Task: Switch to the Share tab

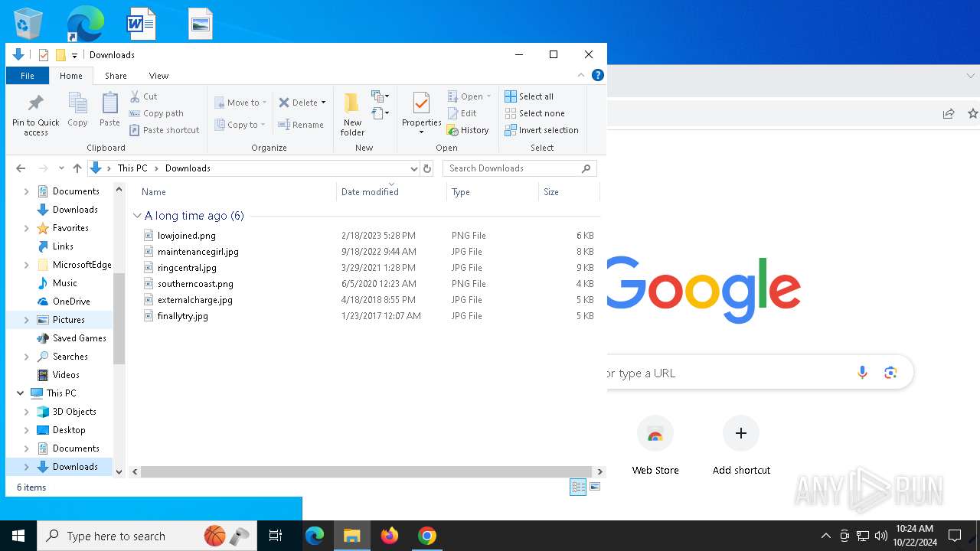Action: 116,76
